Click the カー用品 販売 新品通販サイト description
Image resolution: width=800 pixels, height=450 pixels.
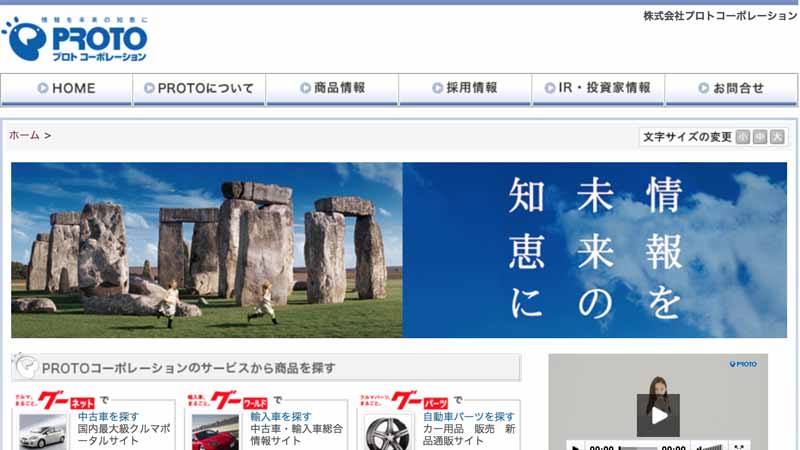(x=469, y=435)
